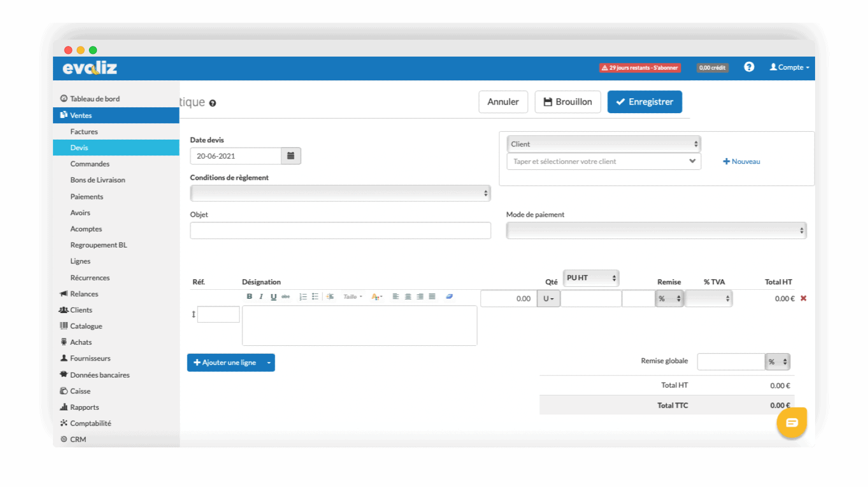Toggle underline formatting in the designation editor
Viewport: 868px width, 487px height.
click(x=274, y=297)
